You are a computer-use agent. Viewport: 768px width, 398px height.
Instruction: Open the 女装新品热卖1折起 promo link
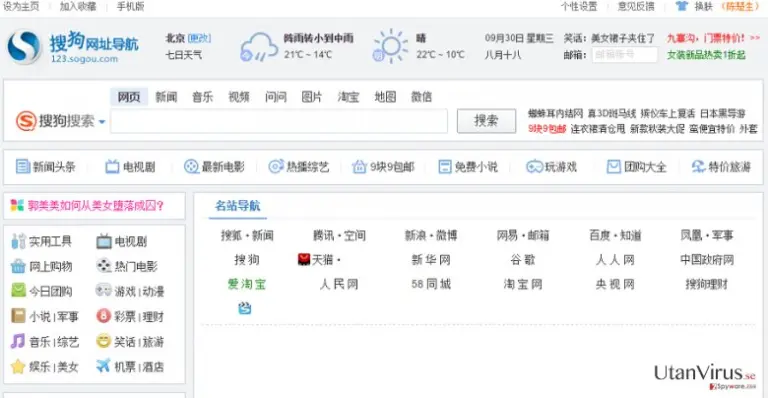(706, 55)
